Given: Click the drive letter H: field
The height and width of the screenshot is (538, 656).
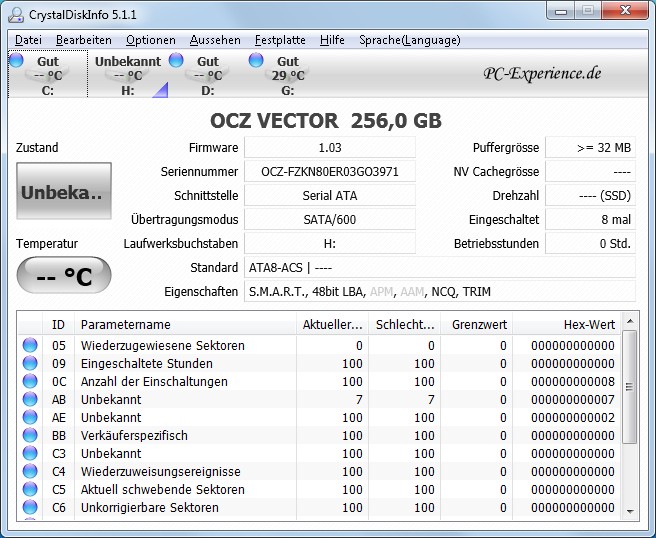Looking at the screenshot, I should pyautogui.click(x=330, y=243).
